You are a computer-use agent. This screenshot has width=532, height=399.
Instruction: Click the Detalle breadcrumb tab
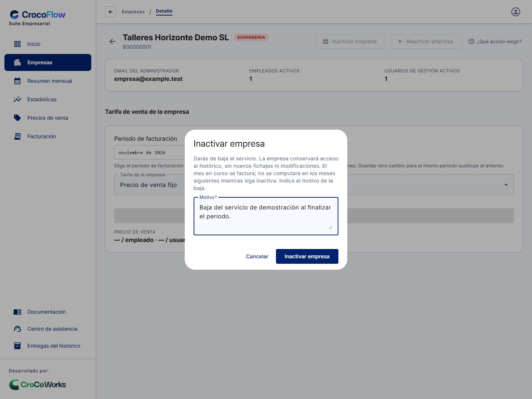click(x=164, y=11)
